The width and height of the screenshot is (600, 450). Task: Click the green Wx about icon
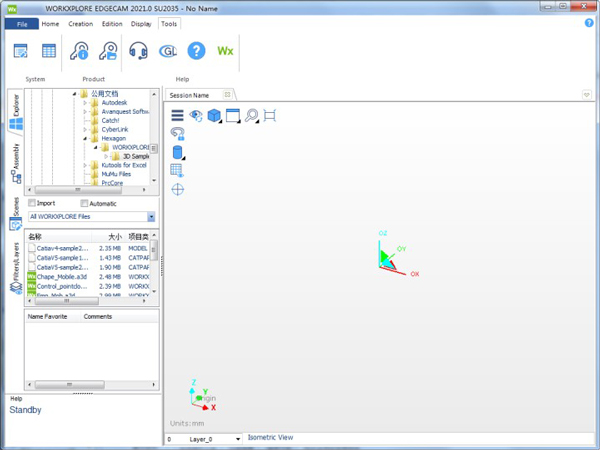225,51
